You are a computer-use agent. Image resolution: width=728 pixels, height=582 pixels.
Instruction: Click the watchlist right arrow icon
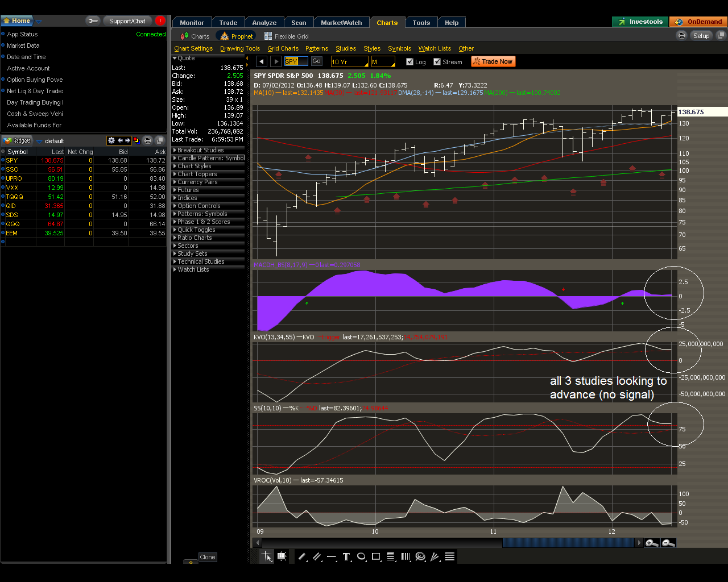127,140
